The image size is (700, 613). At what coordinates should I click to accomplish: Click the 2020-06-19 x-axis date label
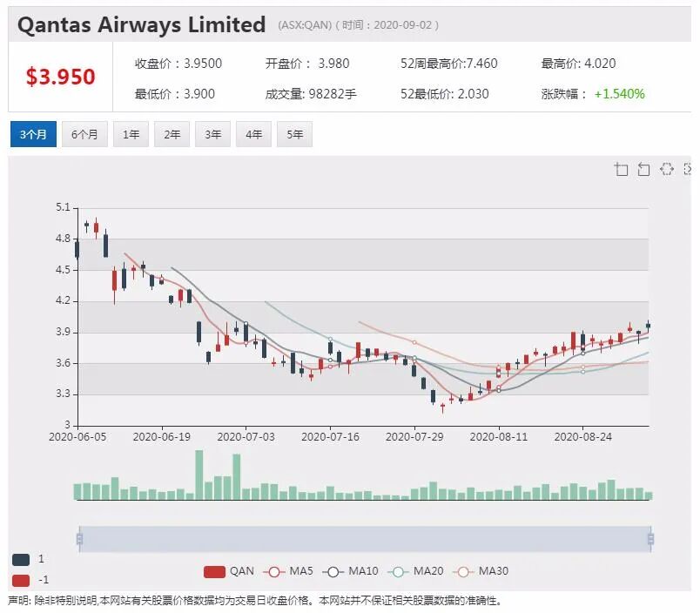pyautogui.click(x=162, y=436)
